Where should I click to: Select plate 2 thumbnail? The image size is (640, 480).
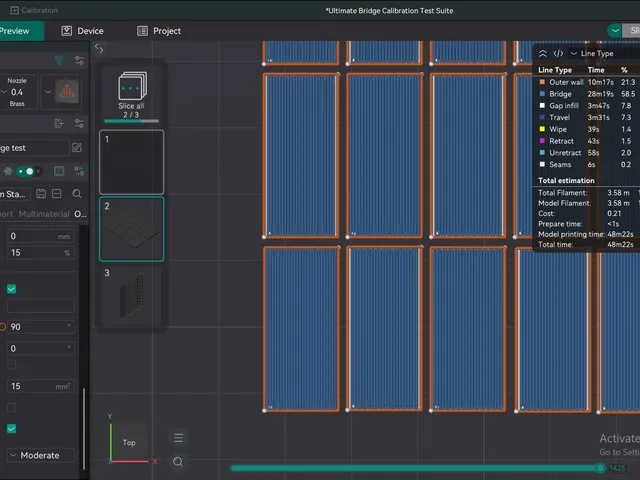click(131, 229)
